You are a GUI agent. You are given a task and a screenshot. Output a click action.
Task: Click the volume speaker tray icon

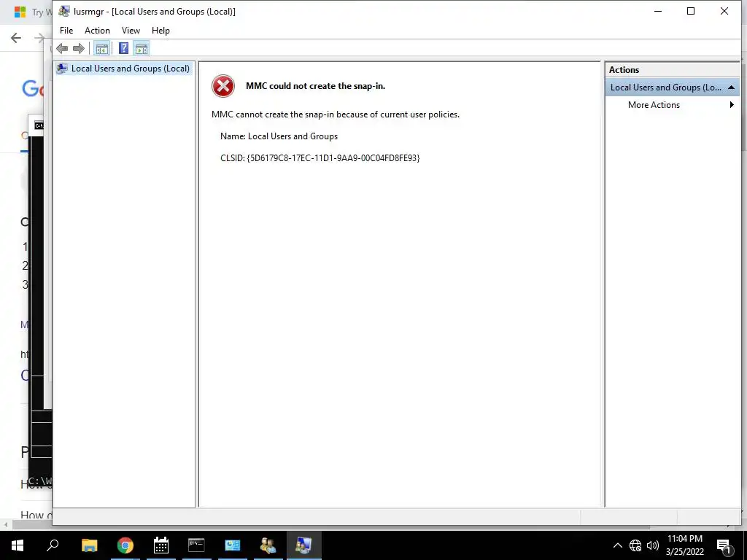pyautogui.click(x=653, y=545)
